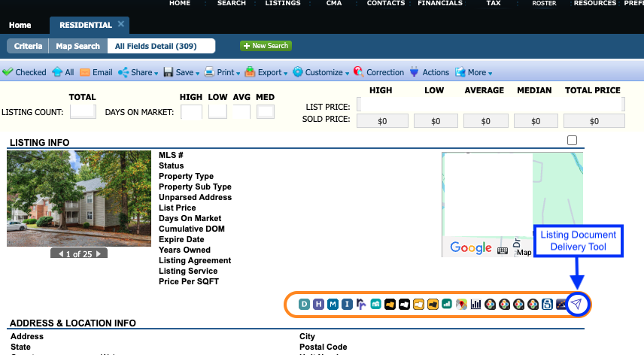
Task: Open the FINANCIALS top menu
Action: click(x=440, y=3)
